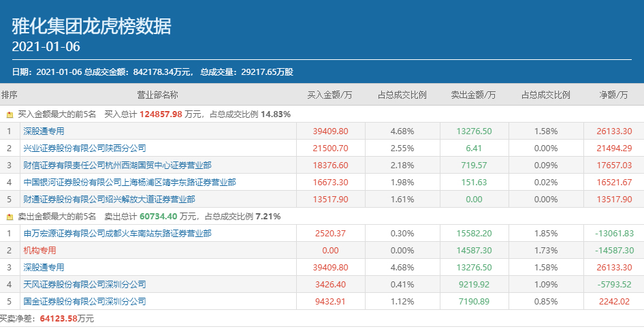Open 天风证券股份有限公司深圳分公司 link
Viewport: 644px width, 329px height.
[84, 284]
